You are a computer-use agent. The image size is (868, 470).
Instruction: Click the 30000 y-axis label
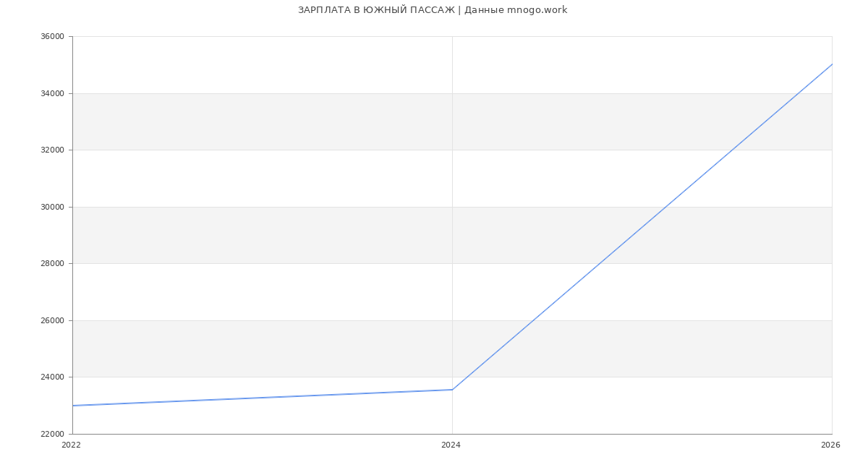coord(52,207)
